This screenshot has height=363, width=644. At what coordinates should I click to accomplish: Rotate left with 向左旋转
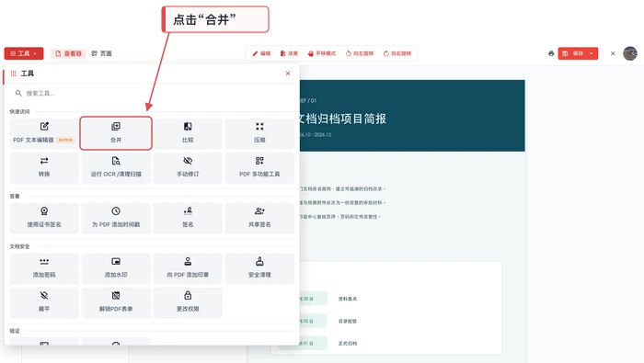pyautogui.click(x=360, y=53)
